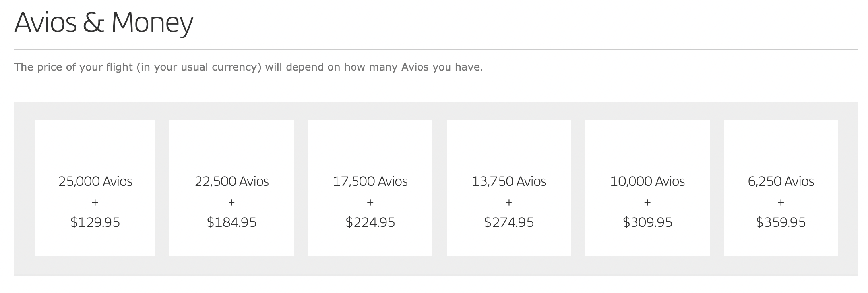
Task: Click the $224.95 price text
Action: click(370, 222)
